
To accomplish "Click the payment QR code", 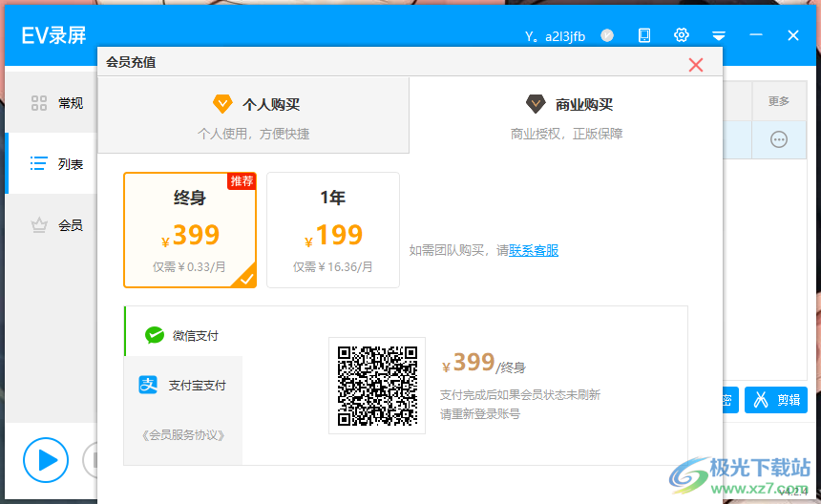I will [x=377, y=386].
